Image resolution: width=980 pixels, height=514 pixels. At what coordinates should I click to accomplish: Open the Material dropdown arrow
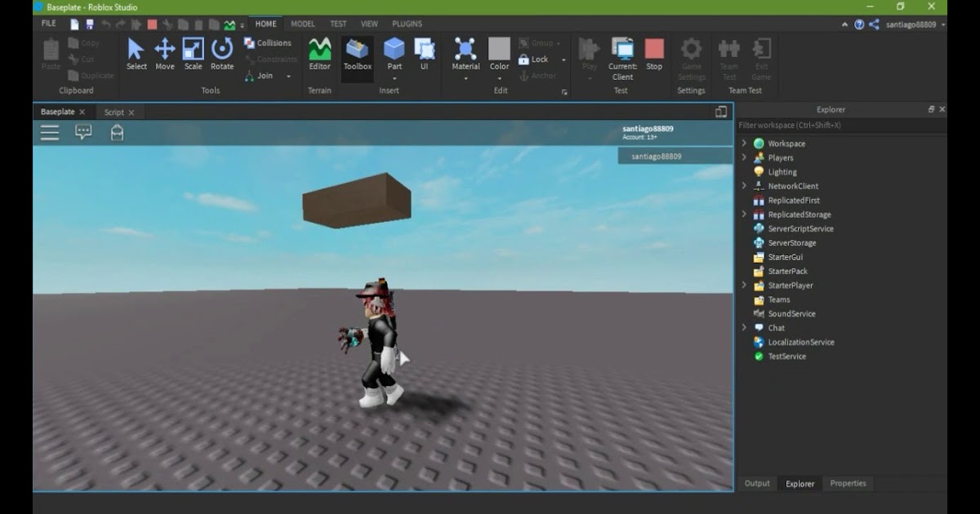465,79
